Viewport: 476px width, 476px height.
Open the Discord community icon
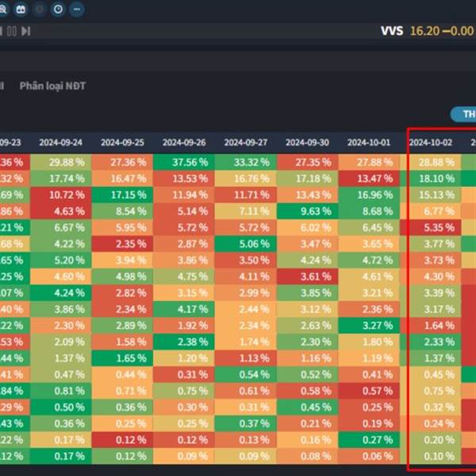coord(21,10)
